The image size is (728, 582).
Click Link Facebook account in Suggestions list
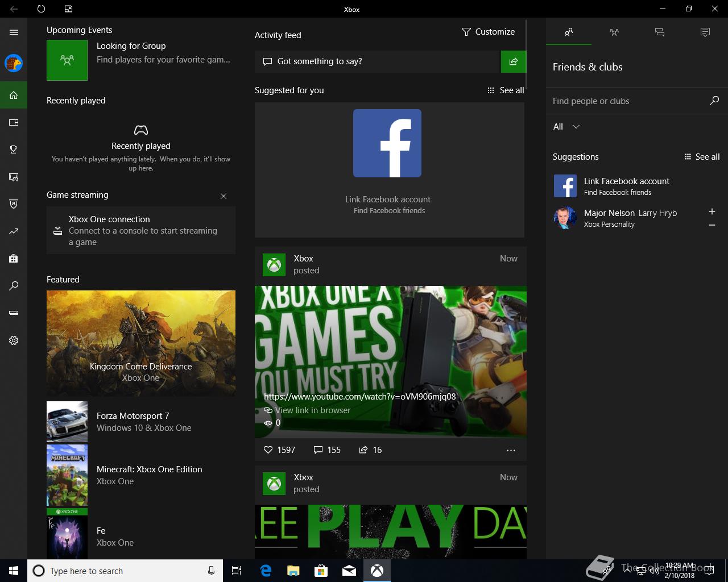coord(627,186)
